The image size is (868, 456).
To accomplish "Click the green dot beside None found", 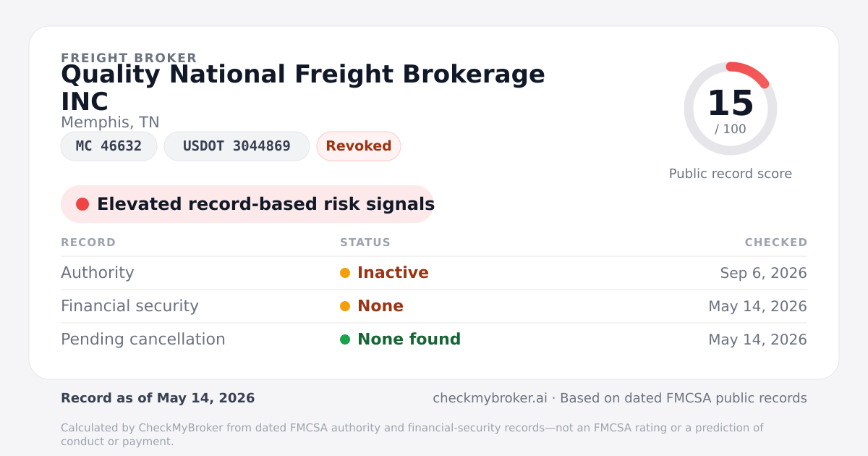I will [x=345, y=339].
